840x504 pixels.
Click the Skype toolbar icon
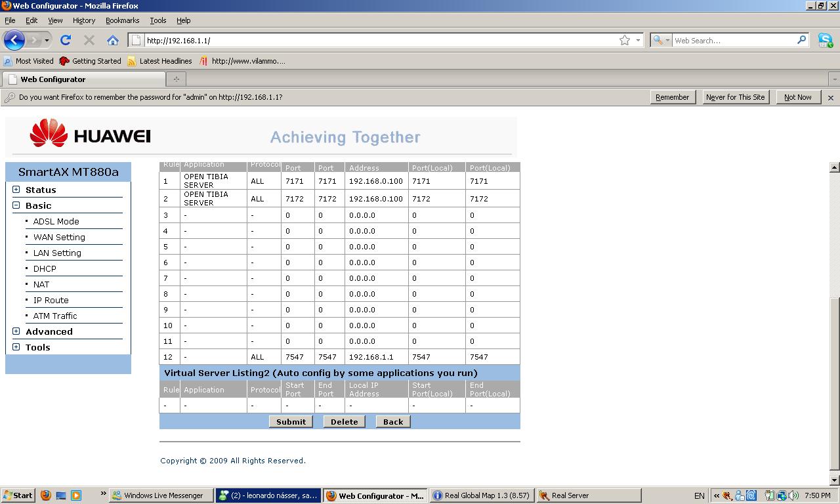[826, 40]
